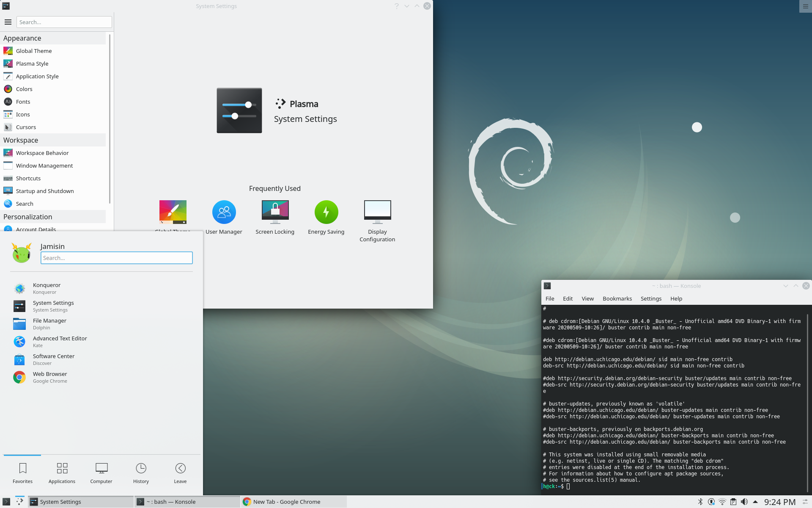Launch Konqueror from Favorites
812x508 pixels.
47,288
